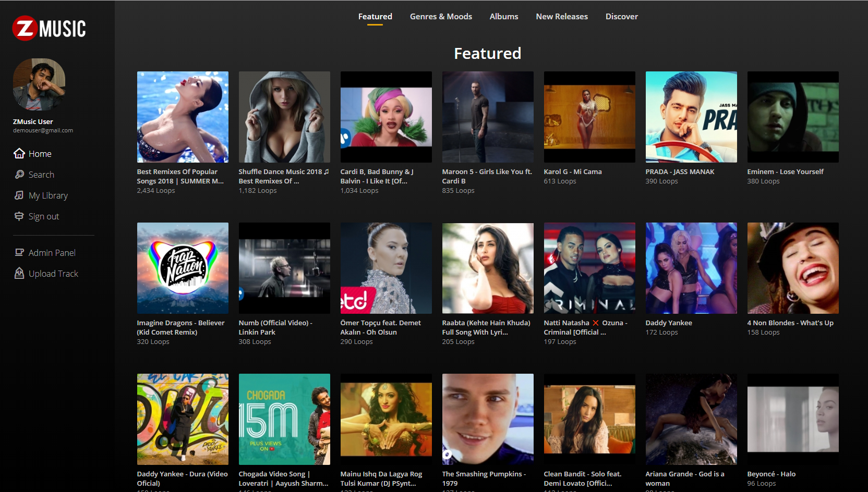Click the Beyoncé - Halo title

771,474
